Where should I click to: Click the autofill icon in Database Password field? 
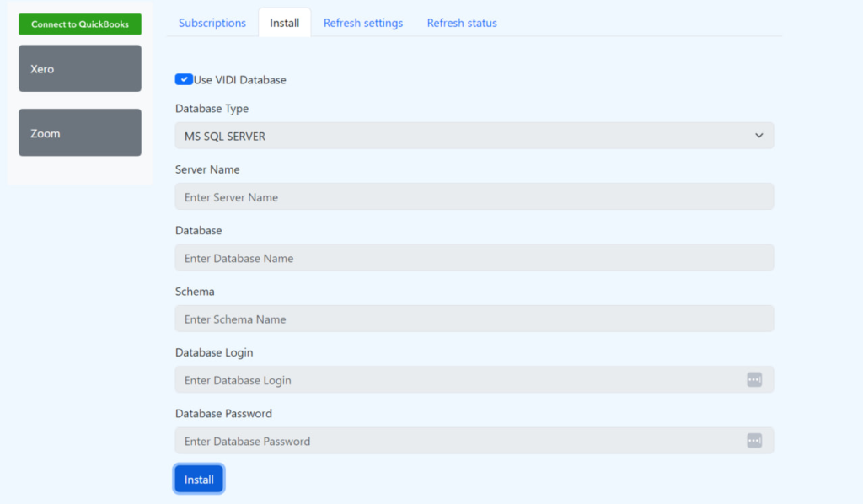pos(754,441)
